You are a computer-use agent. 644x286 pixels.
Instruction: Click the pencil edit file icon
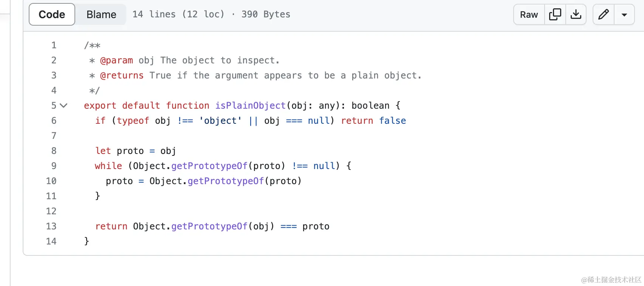tap(604, 14)
